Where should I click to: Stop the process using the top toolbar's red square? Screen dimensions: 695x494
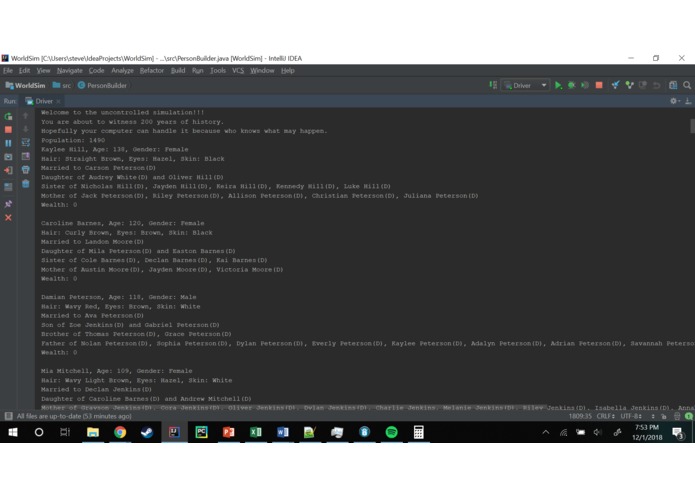[x=599, y=86]
